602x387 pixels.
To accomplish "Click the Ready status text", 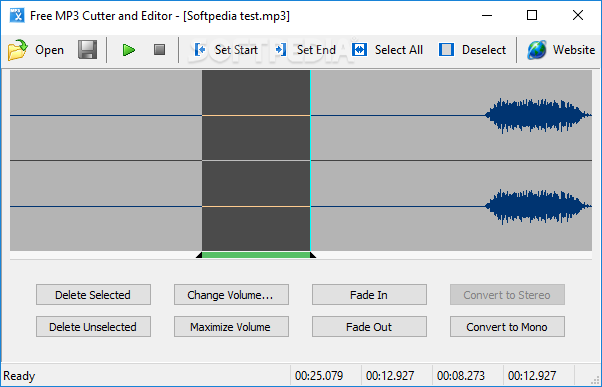I will 19,376.
